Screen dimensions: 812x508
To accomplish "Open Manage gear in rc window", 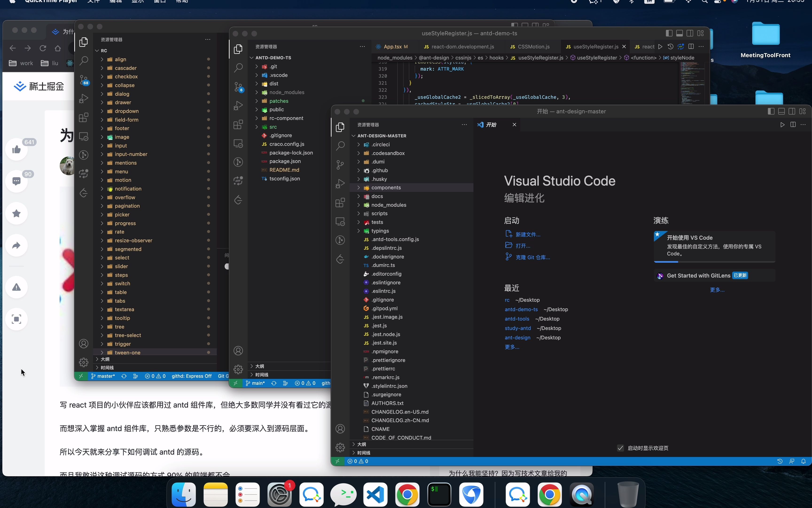I will pyautogui.click(x=84, y=362).
